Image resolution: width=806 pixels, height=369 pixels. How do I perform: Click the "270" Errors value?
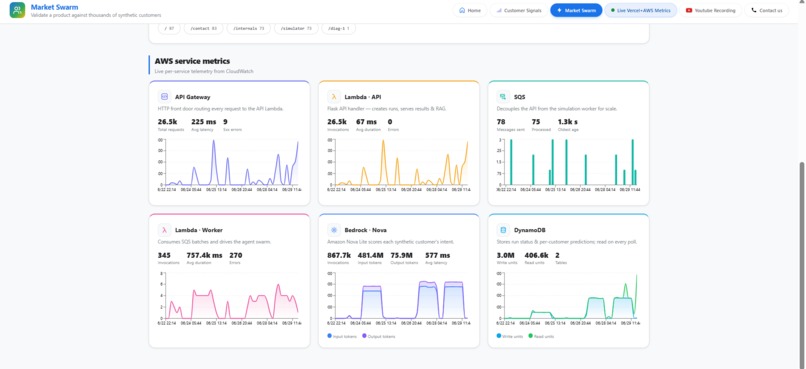click(x=235, y=255)
